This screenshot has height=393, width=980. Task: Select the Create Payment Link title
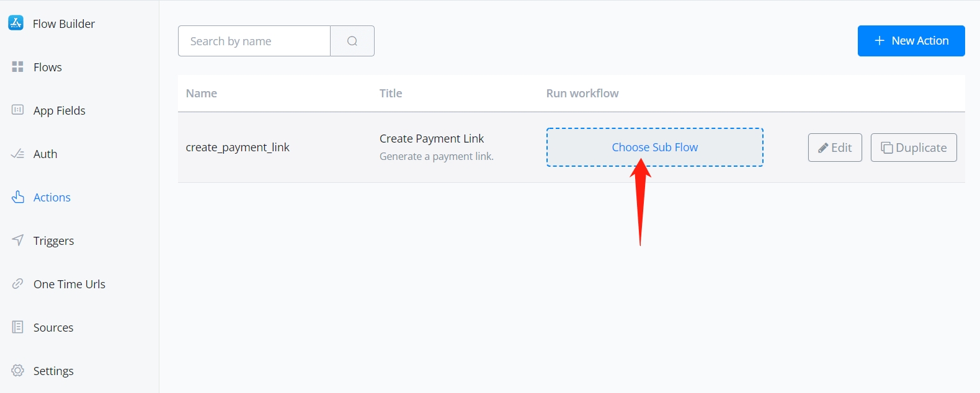[432, 139]
